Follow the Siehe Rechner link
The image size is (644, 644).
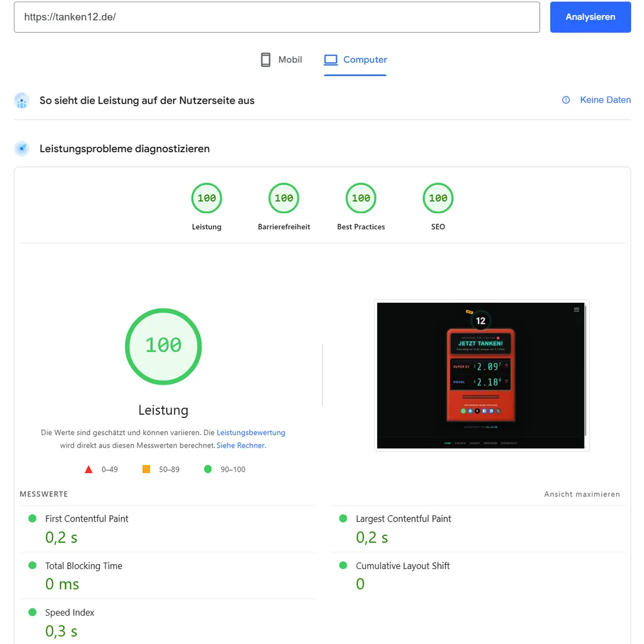click(x=241, y=445)
